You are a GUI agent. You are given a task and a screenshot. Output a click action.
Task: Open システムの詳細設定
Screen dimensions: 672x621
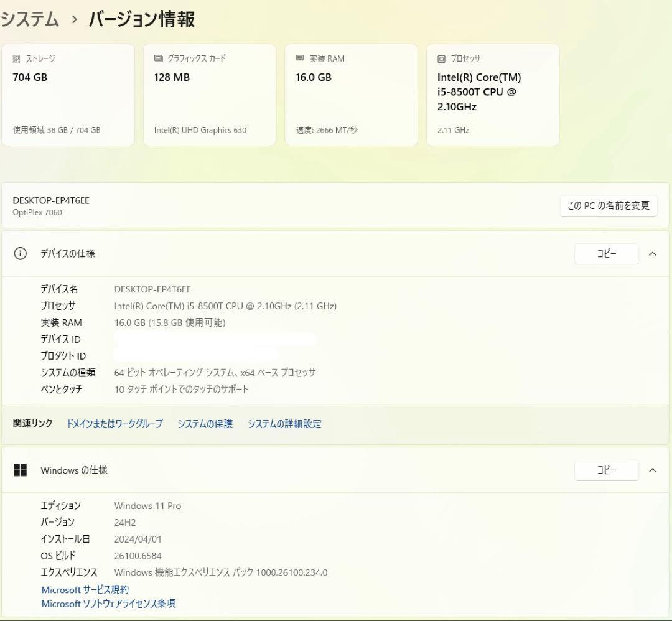284,424
